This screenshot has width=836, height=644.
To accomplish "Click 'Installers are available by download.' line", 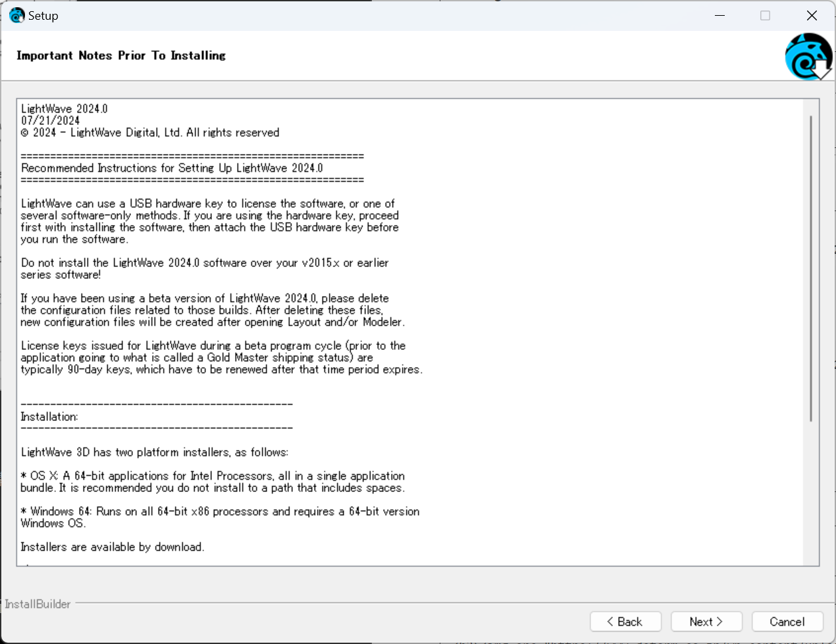I will [113, 547].
